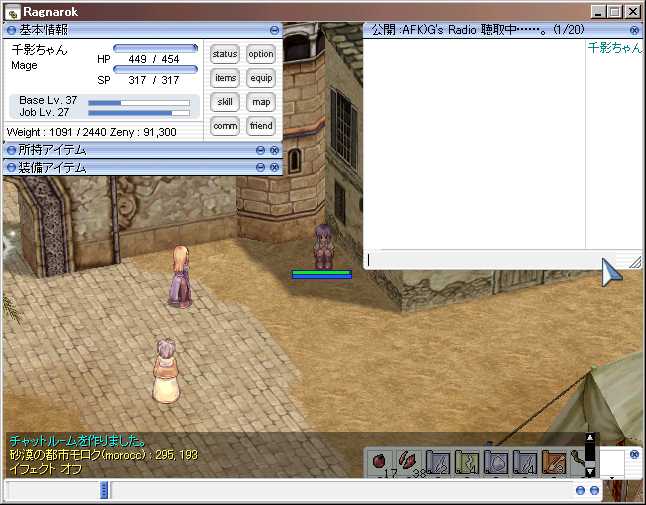Use the red chili item with count 38
The image size is (646, 505).
[407, 460]
